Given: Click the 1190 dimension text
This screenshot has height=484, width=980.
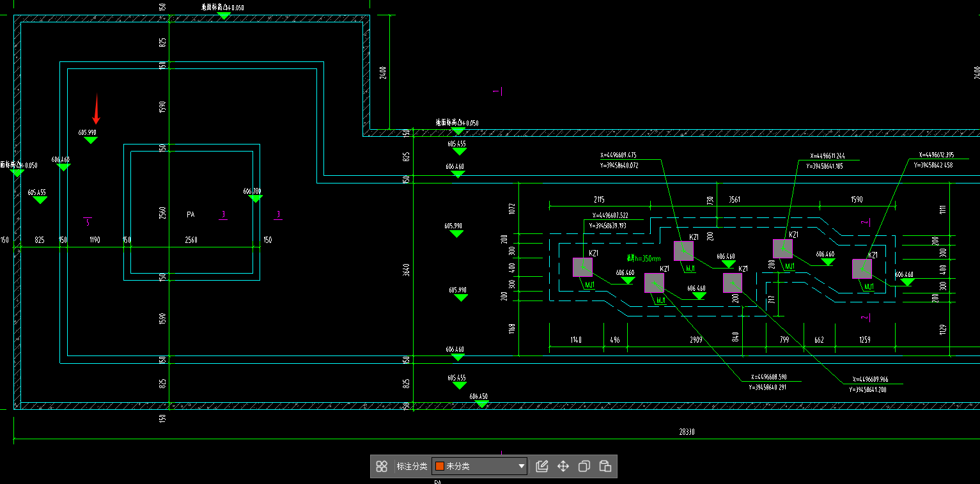Looking at the screenshot, I should click(x=95, y=240).
